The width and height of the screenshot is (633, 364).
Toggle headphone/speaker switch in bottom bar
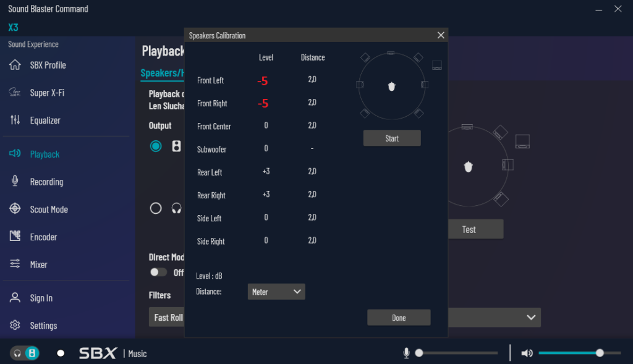tap(25, 353)
